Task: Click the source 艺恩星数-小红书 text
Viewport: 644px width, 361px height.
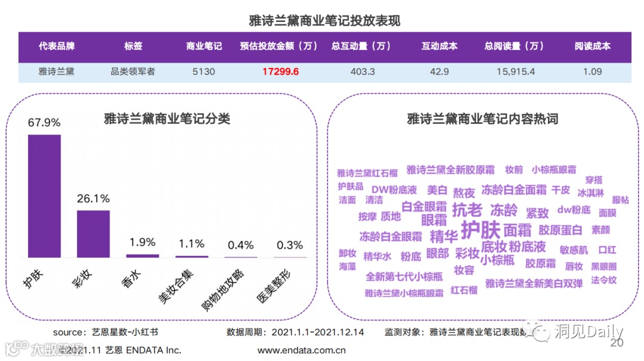Action: click(x=106, y=332)
